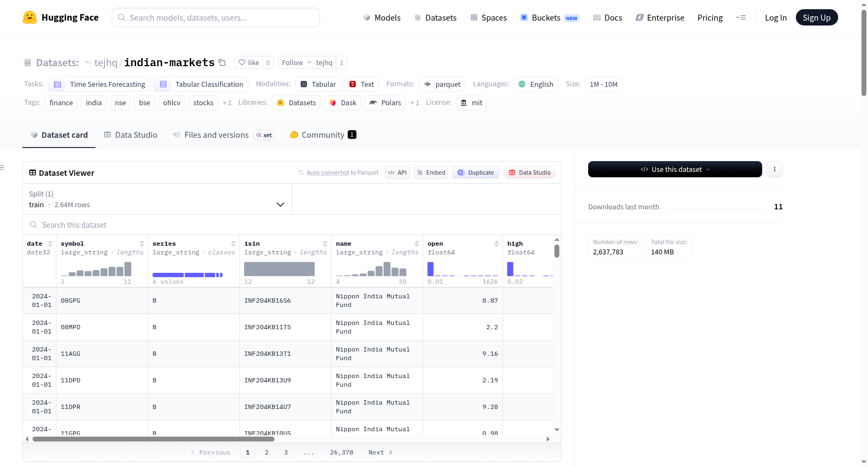Click the Auto-converted link
Image resolution: width=868 pixels, height=467 pixels.
pos(328,172)
